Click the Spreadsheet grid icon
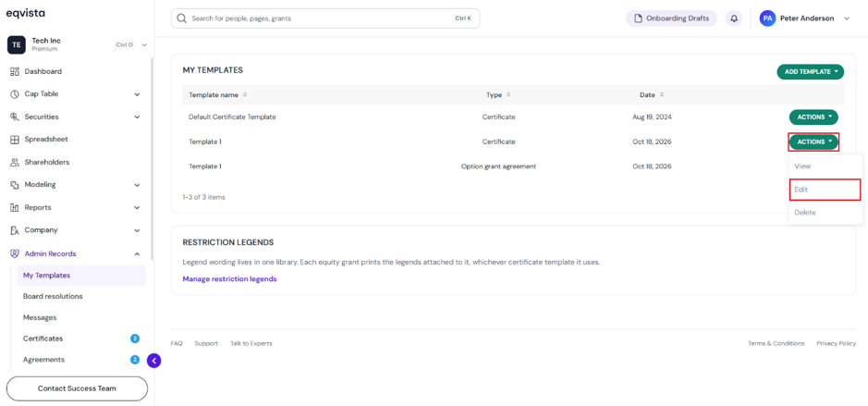 pos(15,140)
